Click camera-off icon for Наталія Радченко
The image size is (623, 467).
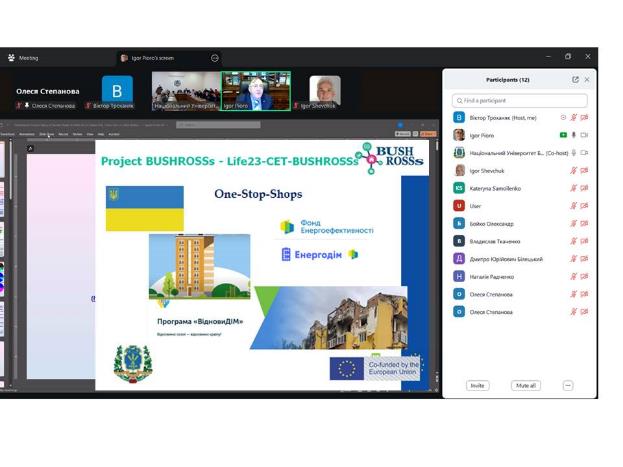coord(584,276)
